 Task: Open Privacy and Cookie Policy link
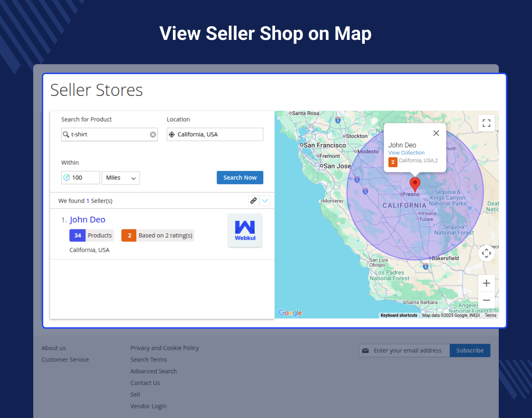tap(164, 348)
